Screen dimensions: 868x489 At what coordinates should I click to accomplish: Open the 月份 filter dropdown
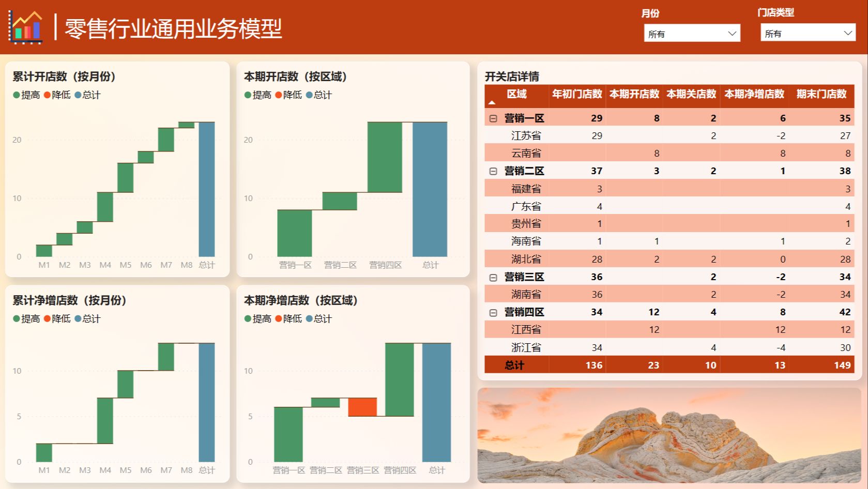[x=692, y=34]
